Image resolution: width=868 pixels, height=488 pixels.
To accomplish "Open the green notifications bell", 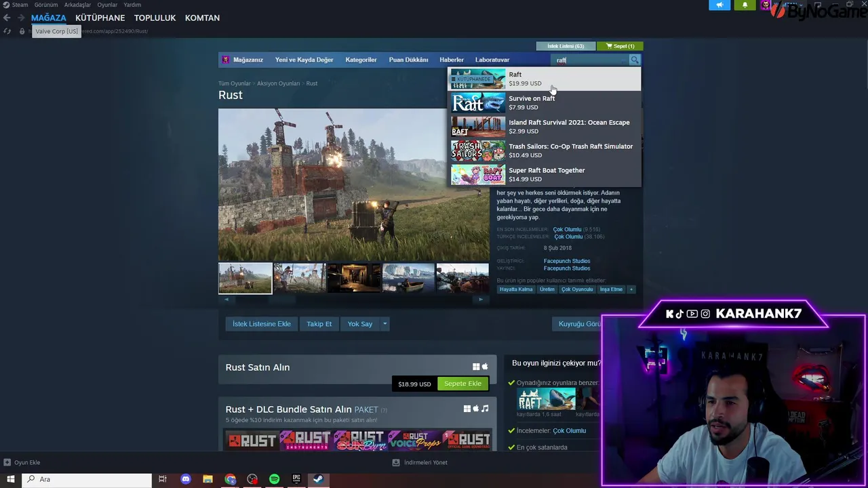I will (745, 5).
